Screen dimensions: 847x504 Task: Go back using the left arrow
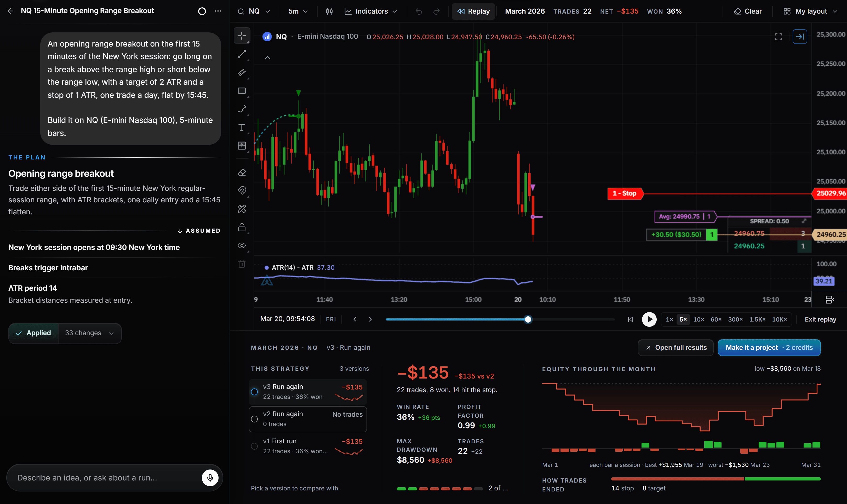click(10, 11)
